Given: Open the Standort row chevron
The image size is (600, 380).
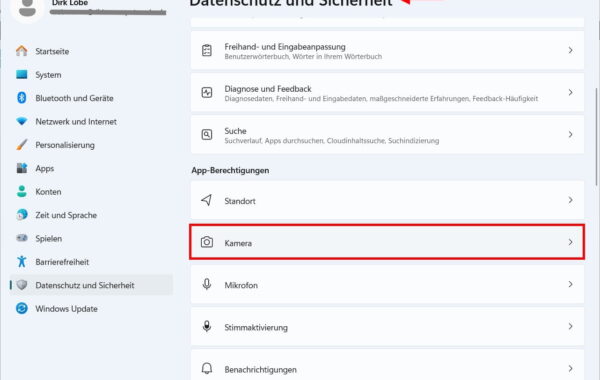Looking at the screenshot, I should click(571, 200).
